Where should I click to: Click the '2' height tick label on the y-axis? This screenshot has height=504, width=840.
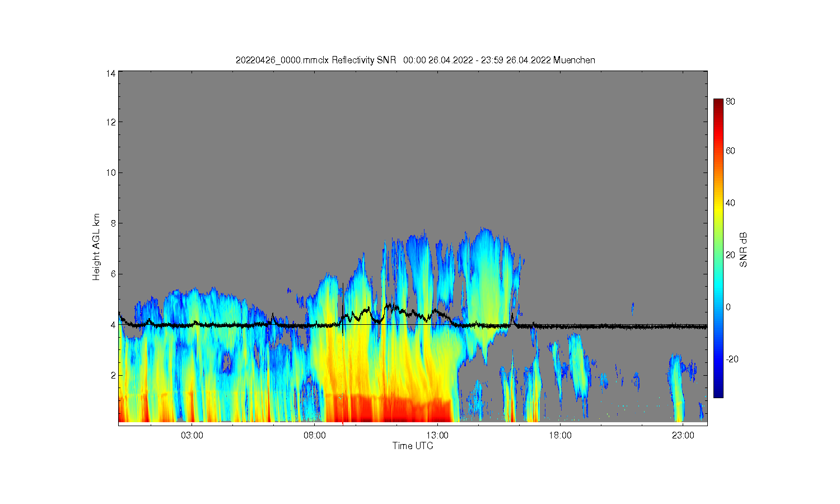pyautogui.click(x=113, y=375)
